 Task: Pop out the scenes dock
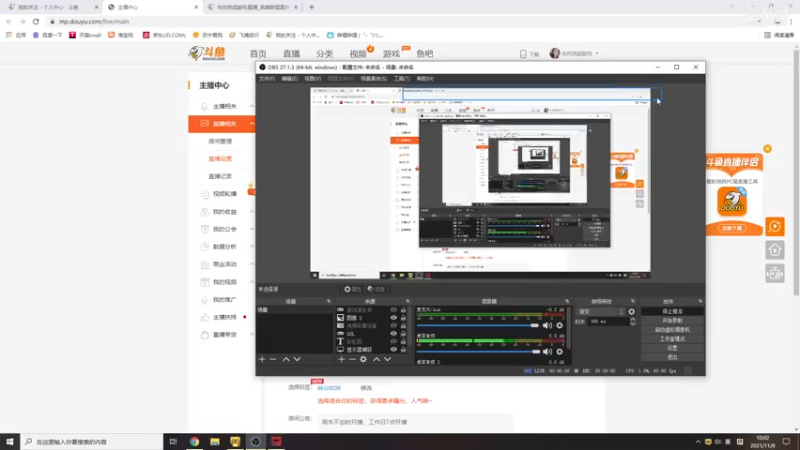(329, 302)
